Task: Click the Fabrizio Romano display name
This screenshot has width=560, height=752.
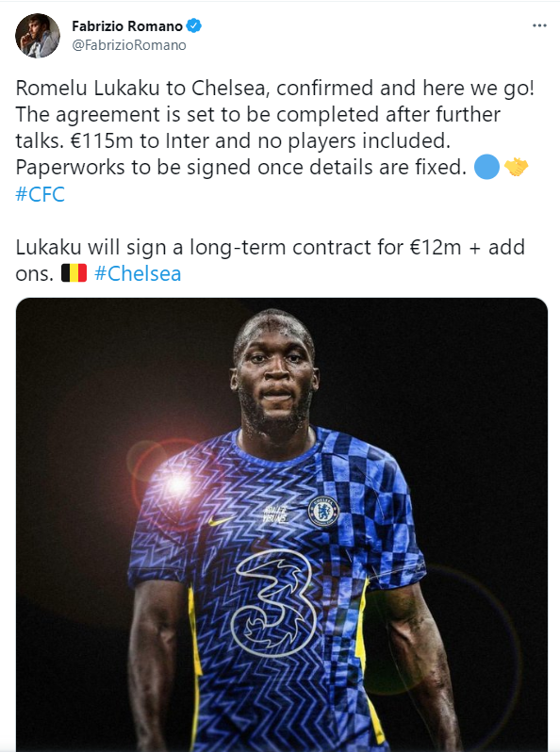Action: click(127, 25)
